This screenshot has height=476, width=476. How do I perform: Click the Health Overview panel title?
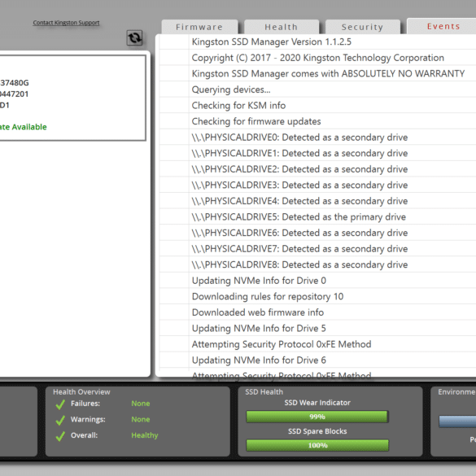81,392
